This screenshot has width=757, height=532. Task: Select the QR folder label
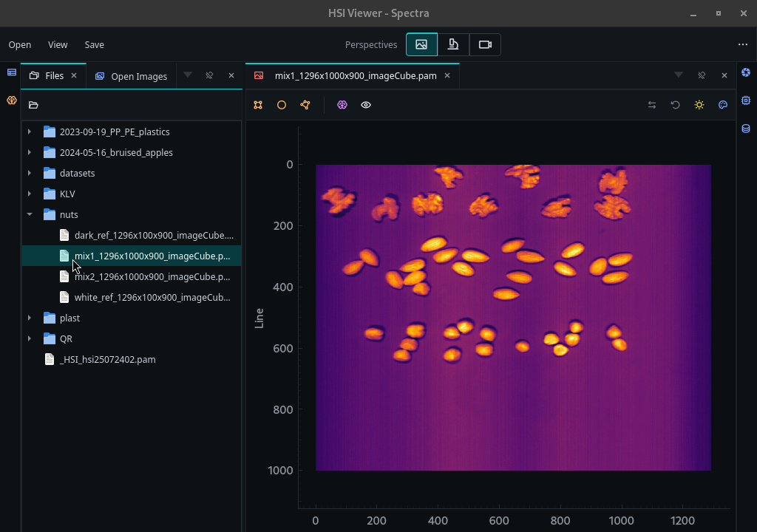coord(66,339)
